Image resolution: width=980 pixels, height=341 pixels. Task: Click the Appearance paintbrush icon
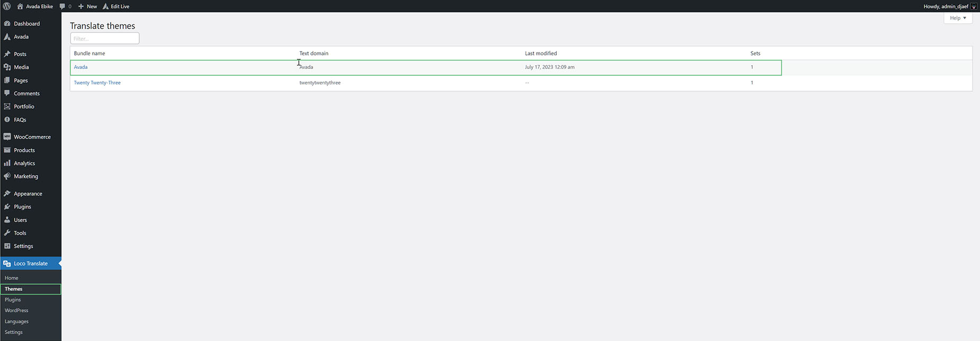click(7, 194)
